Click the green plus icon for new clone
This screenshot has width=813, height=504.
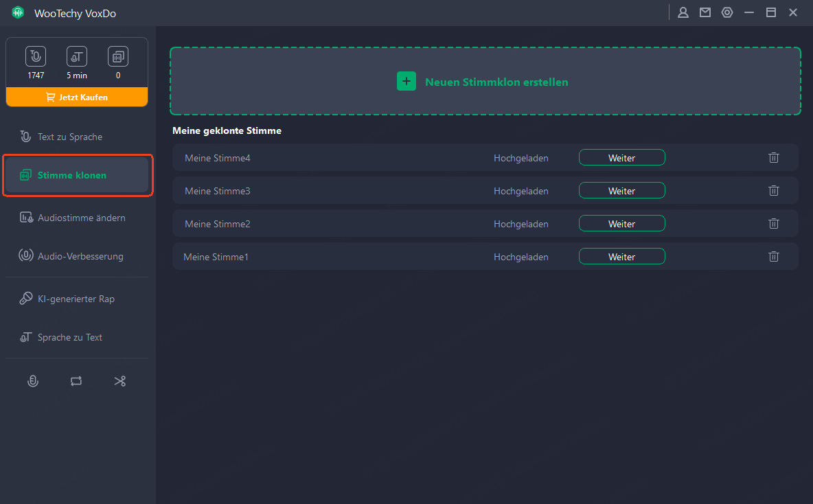pos(406,82)
